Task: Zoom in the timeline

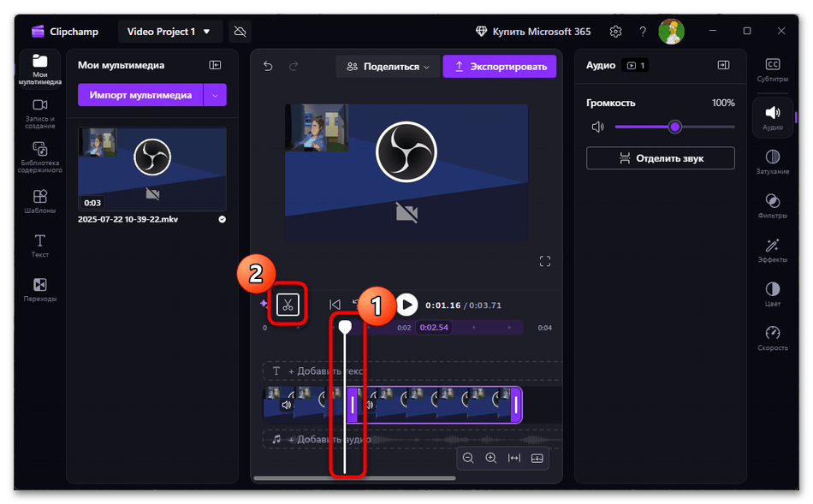Action: [x=491, y=458]
